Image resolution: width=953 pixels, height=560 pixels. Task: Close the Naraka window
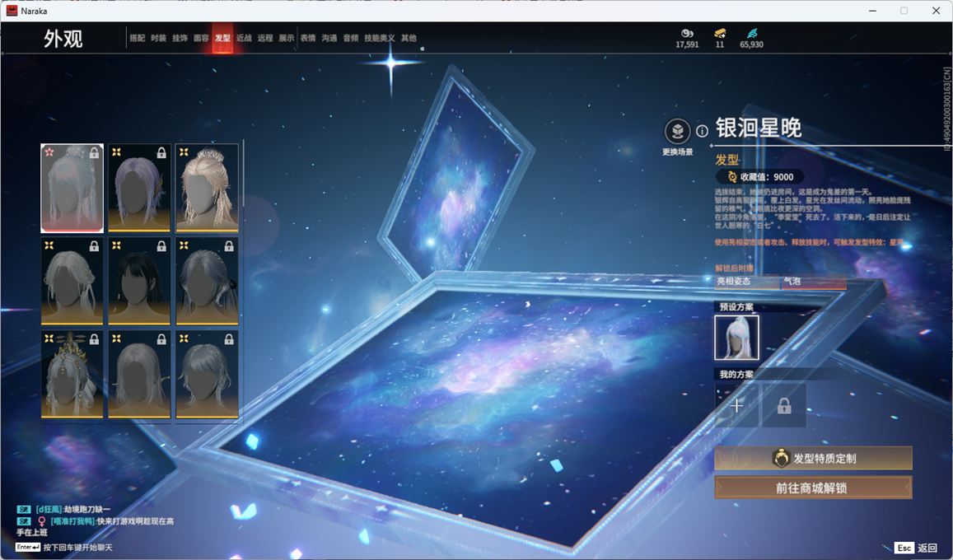(x=936, y=11)
